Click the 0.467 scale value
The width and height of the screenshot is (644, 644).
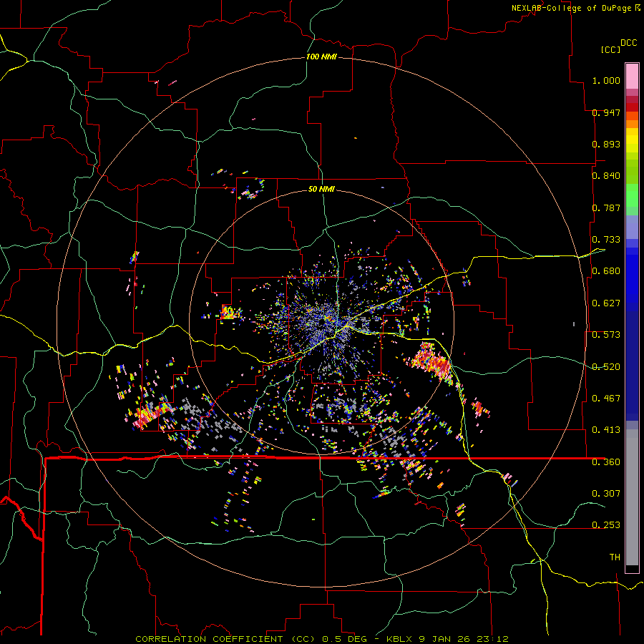pyautogui.click(x=606, y=399)
